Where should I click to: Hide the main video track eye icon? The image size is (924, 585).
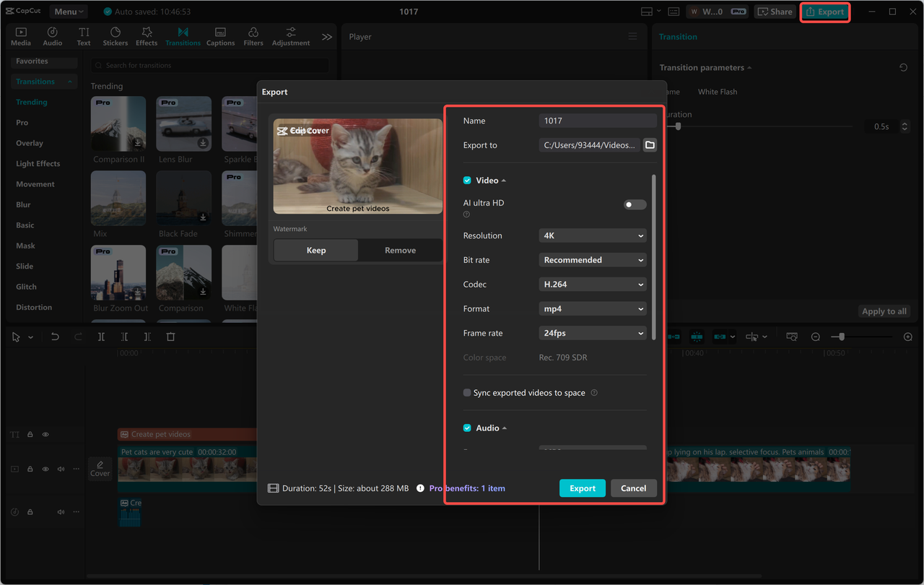[x=45, y=469]
